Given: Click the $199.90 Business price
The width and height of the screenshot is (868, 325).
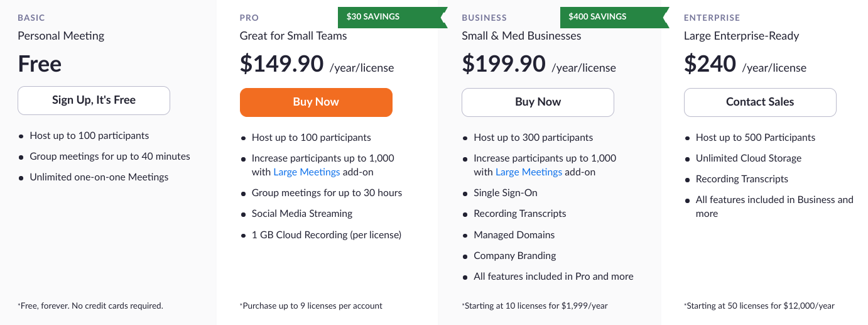Looking at the screenshot, I should (x=504, y=64).
